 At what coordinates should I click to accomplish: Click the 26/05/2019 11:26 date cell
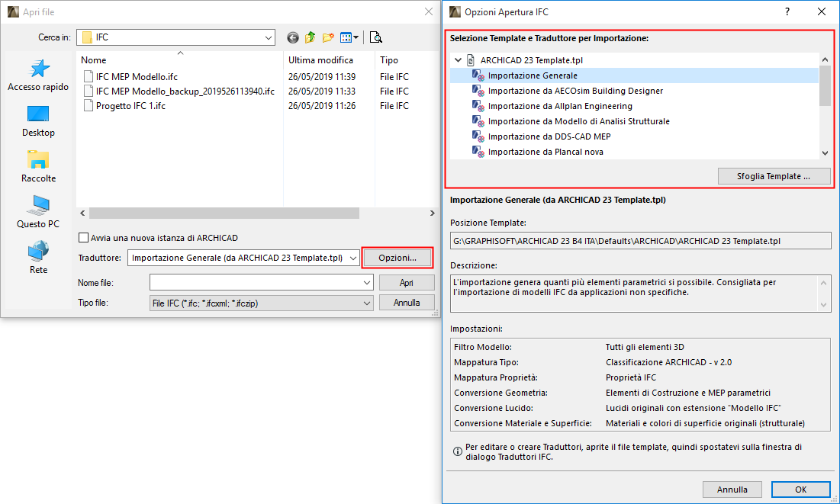point(321,105)
